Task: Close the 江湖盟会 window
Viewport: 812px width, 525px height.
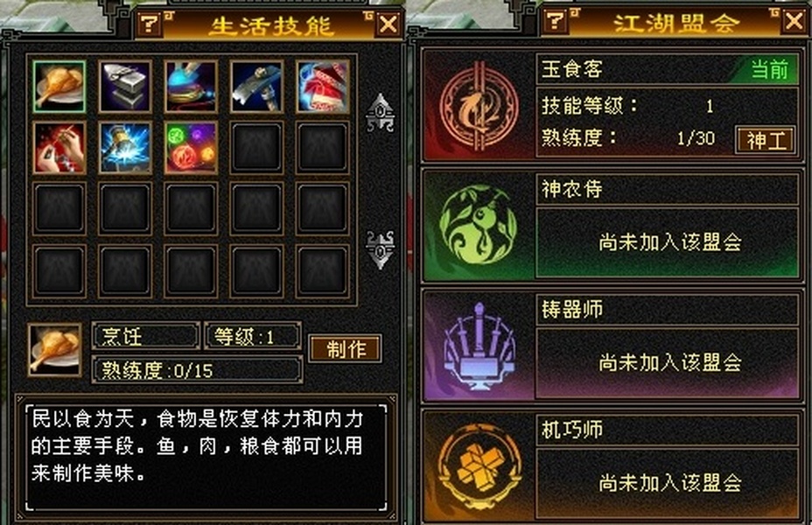Action: (x=794, y=21)
